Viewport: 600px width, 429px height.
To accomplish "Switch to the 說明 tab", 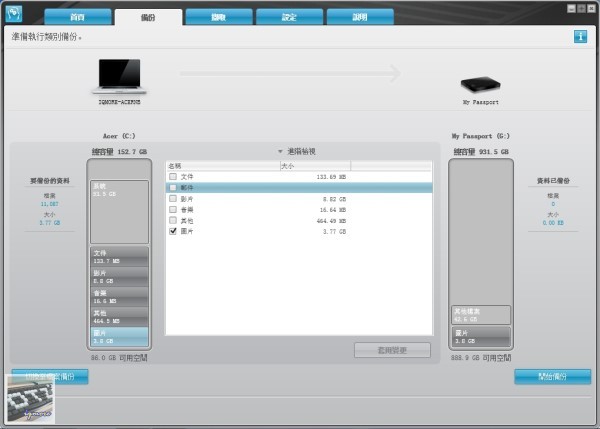I will [360, 17].
